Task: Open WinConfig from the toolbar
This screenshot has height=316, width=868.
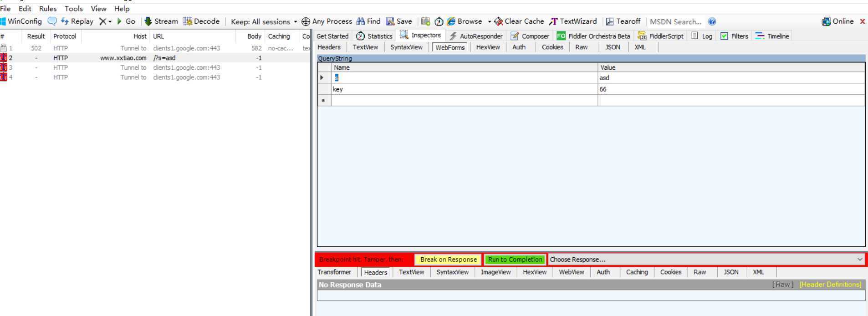Action: coord(21,21)
